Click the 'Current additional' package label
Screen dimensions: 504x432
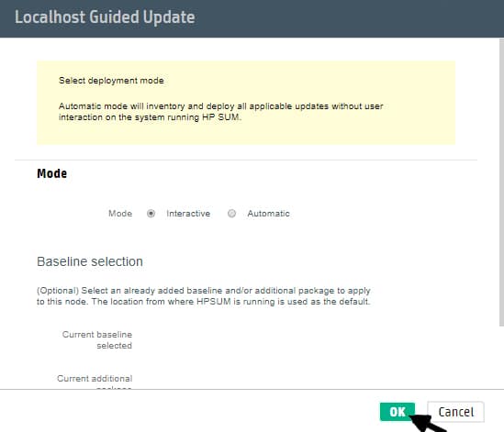click(x=95, y=379)
